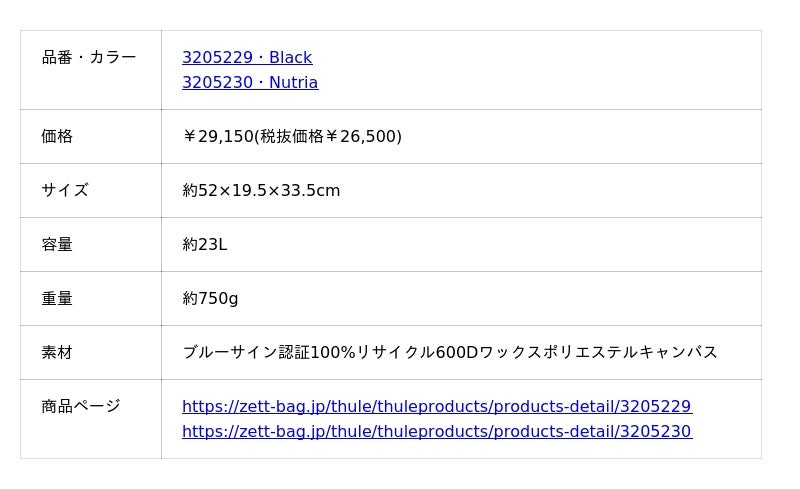Click the 素材 row label

click(57, 352)
